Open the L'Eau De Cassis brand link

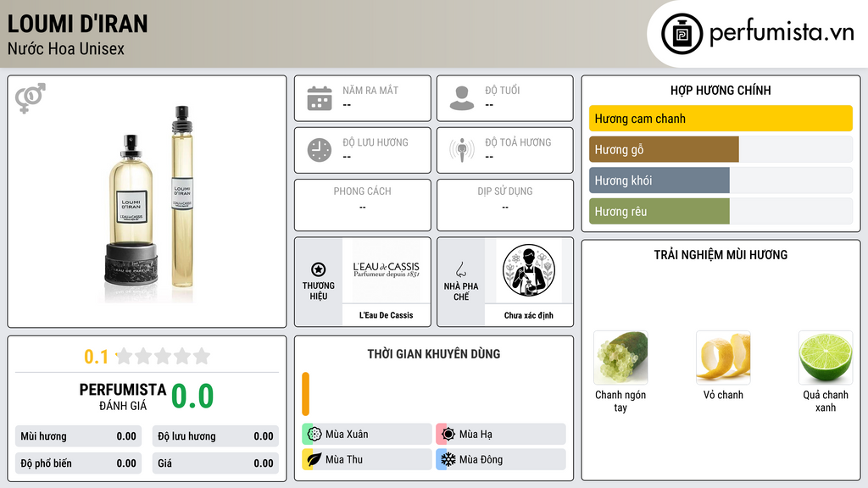tap(386, 315)
